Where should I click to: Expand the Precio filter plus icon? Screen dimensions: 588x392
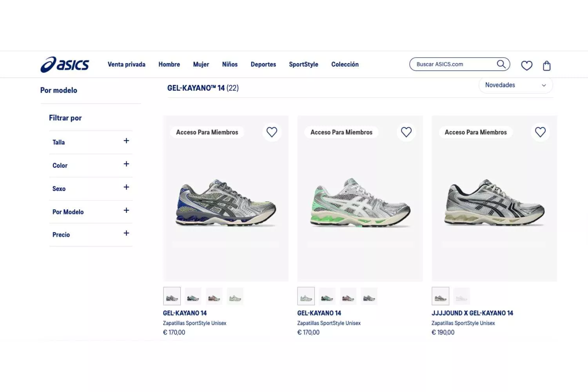pos(126,233)
